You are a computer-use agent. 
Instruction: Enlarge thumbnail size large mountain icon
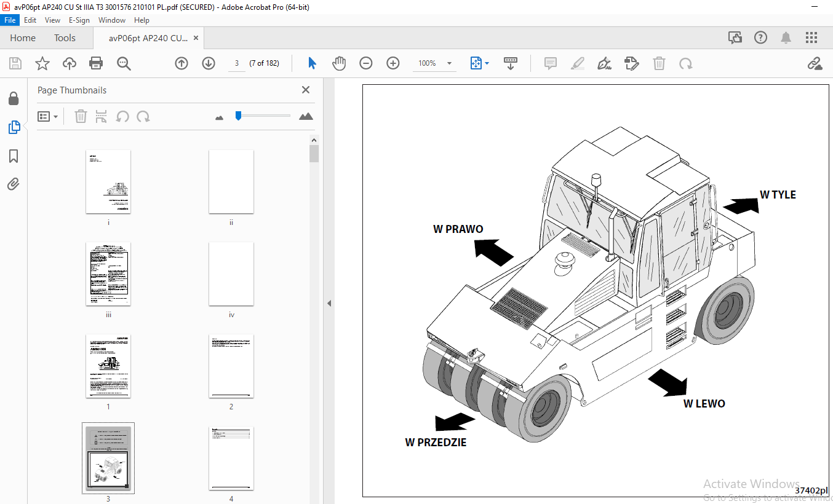click(306, 116)
